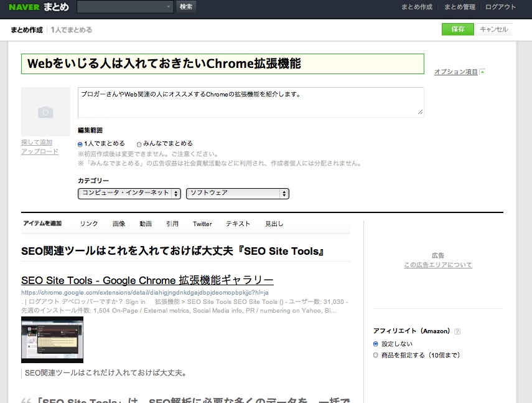The image size is (532, 403).
Task: Add a リンク item
Action: 89,224
